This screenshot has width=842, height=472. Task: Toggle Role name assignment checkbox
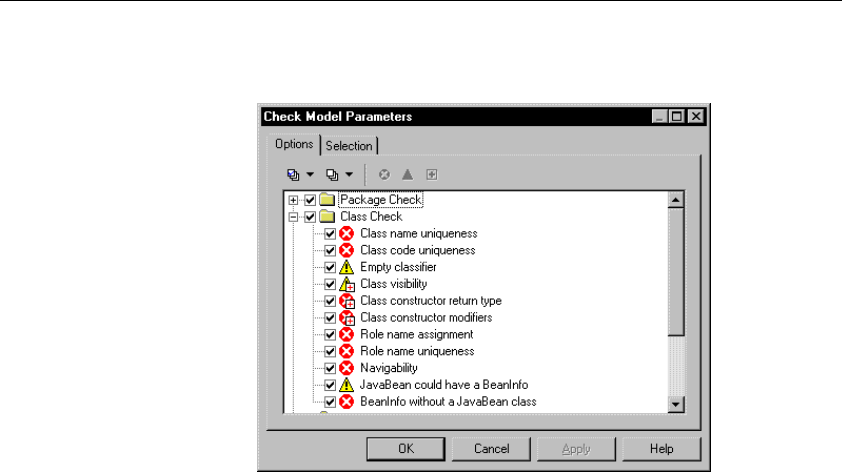[330, 335]
